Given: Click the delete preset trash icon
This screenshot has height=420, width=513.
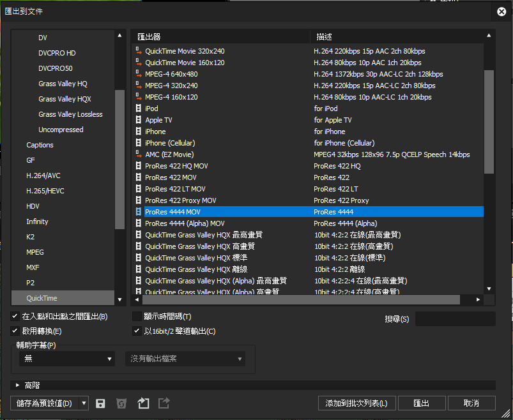Looking at the screenshot, I should click(121, 403).
